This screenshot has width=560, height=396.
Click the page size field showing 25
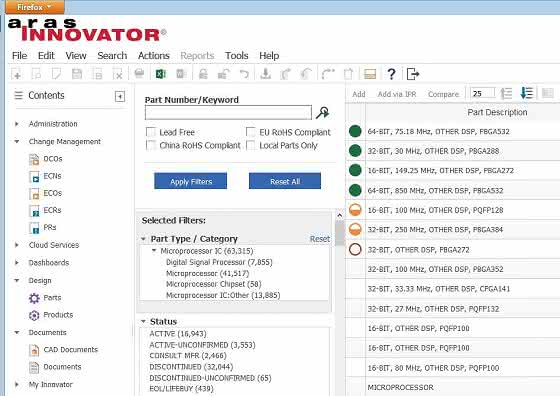(482, 94)
